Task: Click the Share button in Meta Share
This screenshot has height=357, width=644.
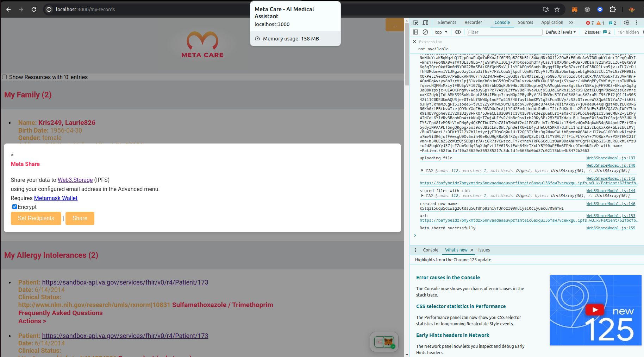Action: point(80,218)
